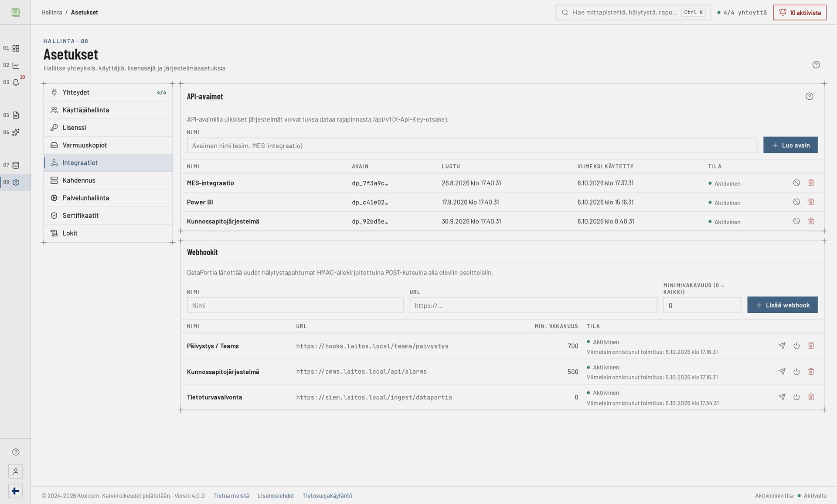
Task: Open Palvelunhallinta settings section
Action: [x=108, y=198]
